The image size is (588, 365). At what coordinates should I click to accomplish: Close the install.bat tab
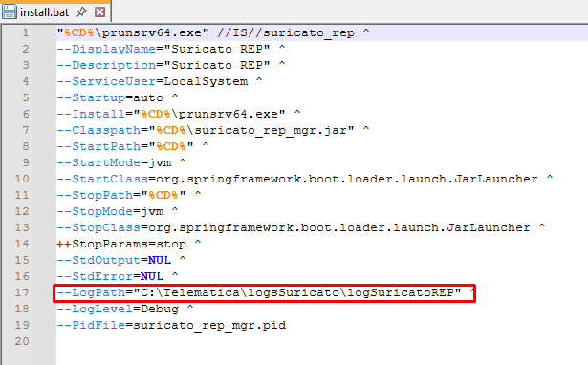click(x=99, y=12)
